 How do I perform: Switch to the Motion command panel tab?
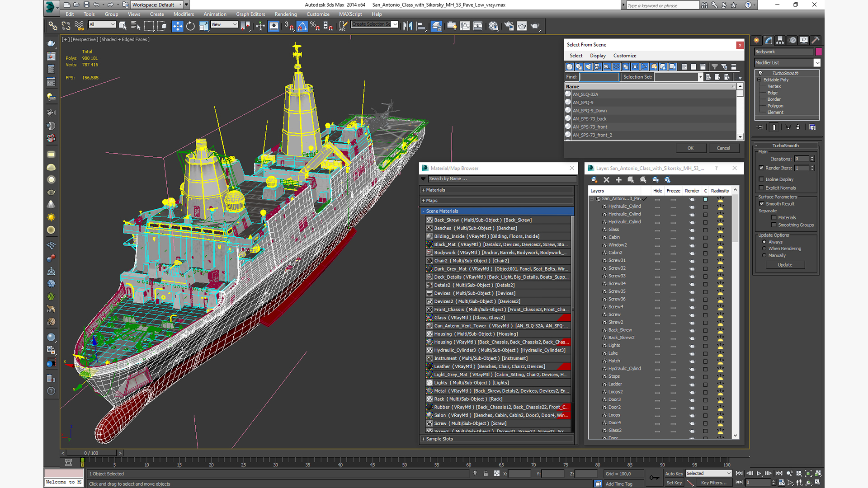[792, 40]
